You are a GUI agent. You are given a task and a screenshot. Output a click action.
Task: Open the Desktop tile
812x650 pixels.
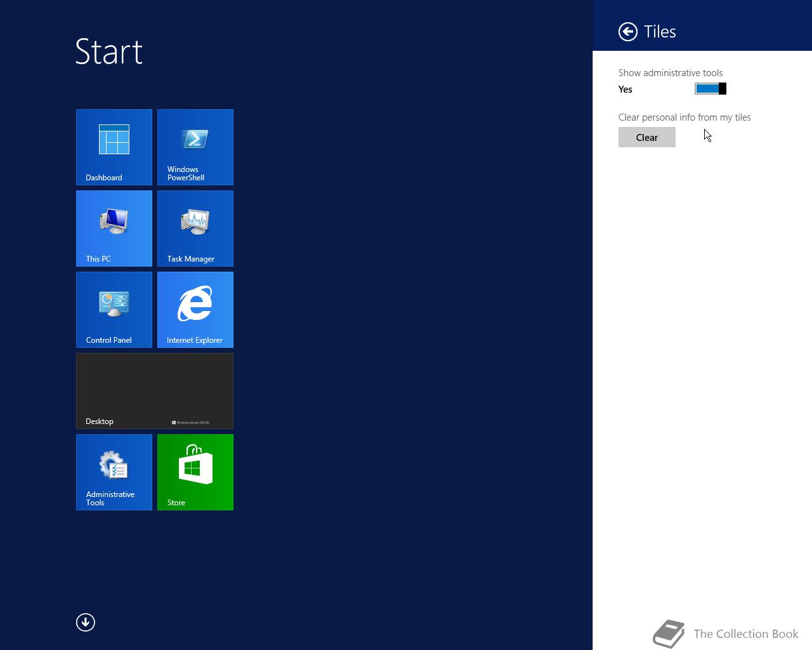(x=155, y=391)
